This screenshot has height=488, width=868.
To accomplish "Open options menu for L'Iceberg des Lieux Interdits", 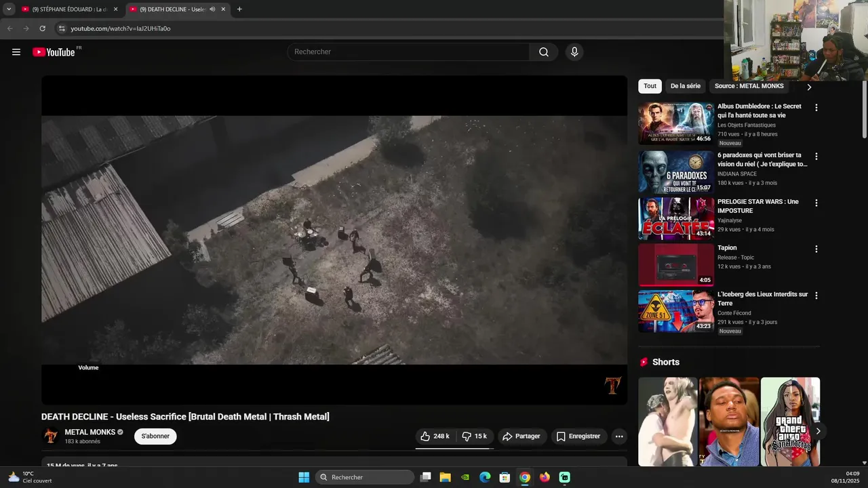I will [x=816, y=296].
